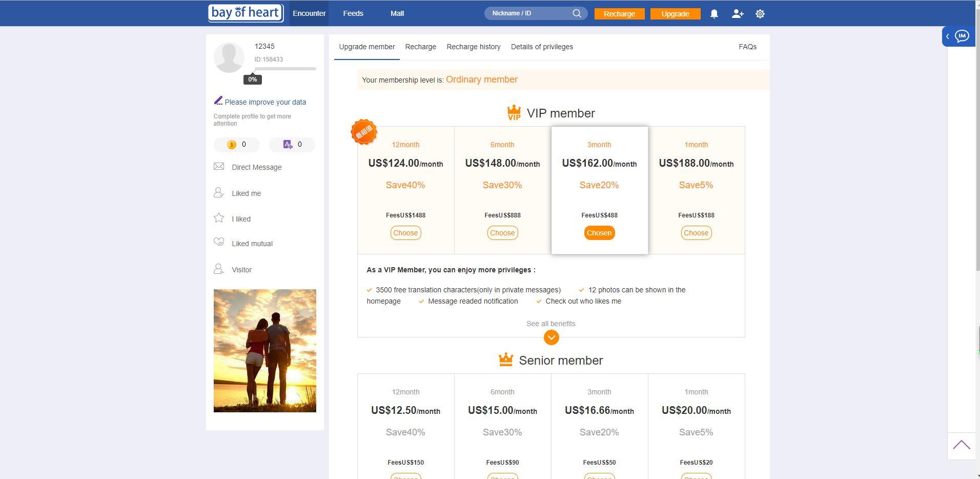This screenshot has width=980, height=479.
Task: Switch to the Recharge history tab
Action: pyautogui.click(x=473, y=47)
